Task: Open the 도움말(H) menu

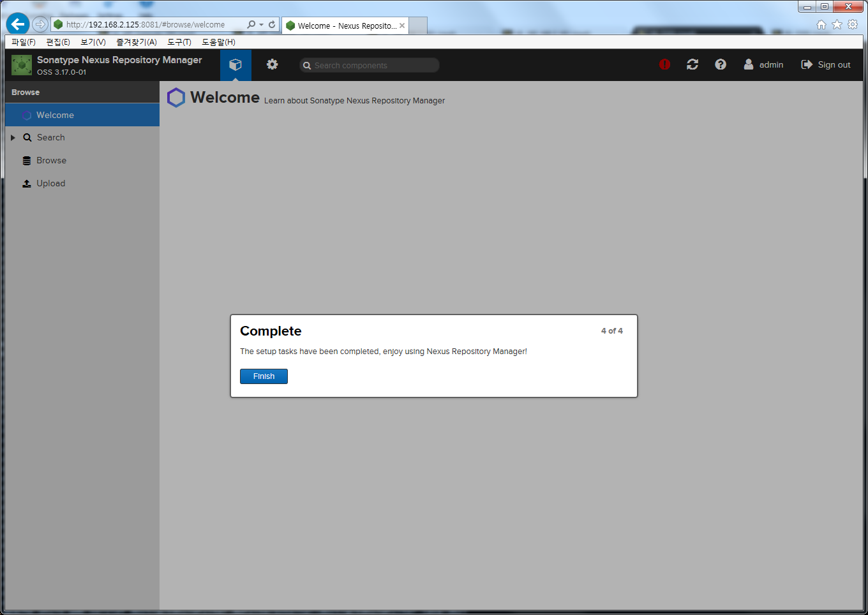Action: click(x=218, y=42)
